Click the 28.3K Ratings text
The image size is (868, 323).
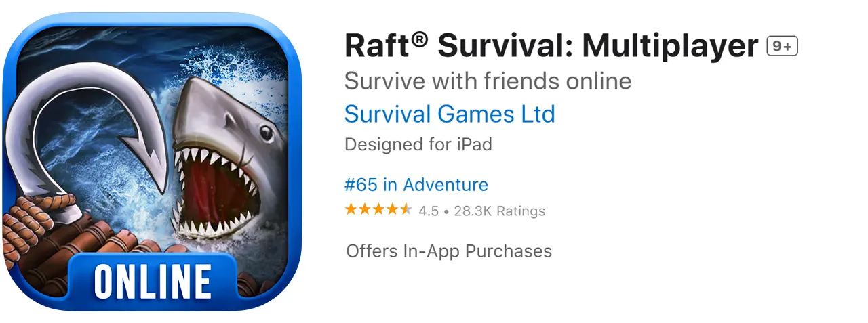[500, 211]
